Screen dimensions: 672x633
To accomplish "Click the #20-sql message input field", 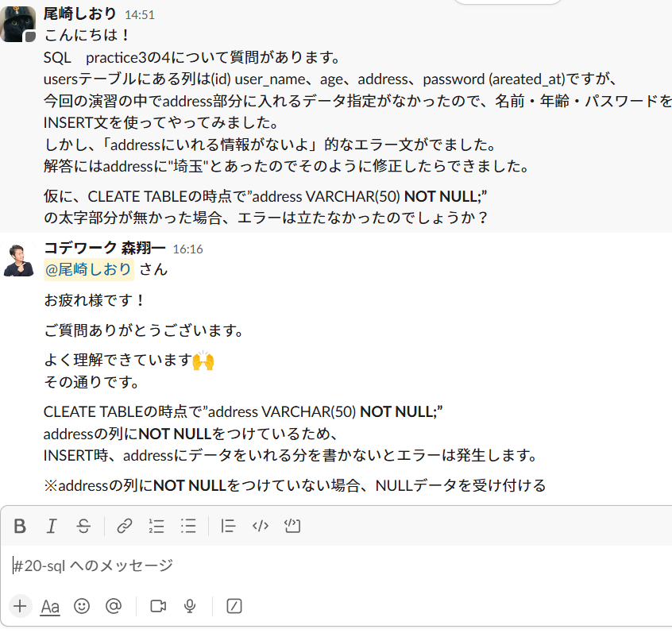I will (x=338, y=565).
